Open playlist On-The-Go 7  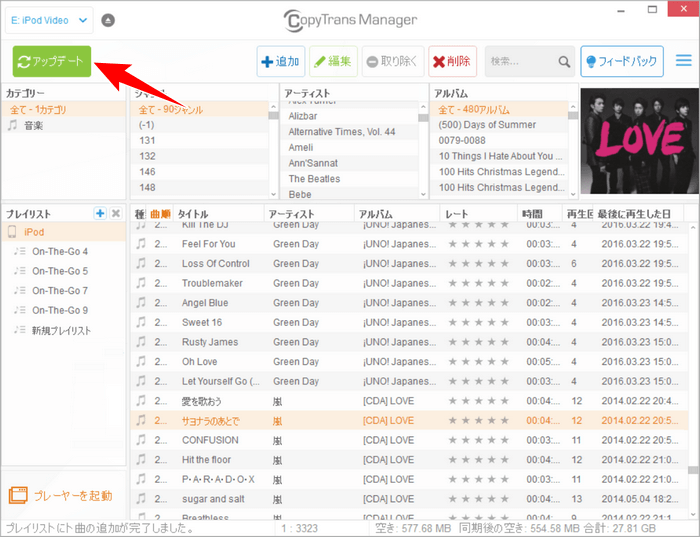tap(64, 291)
